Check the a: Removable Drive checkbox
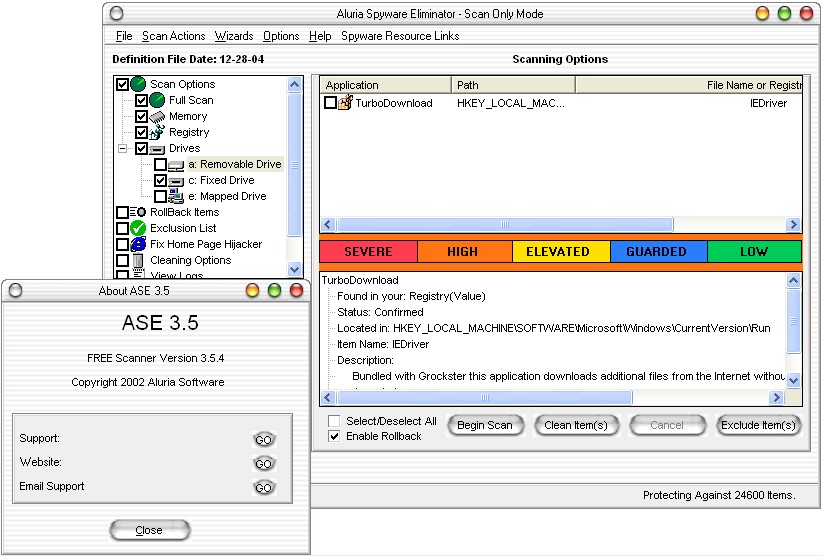 tap(161, 164)
